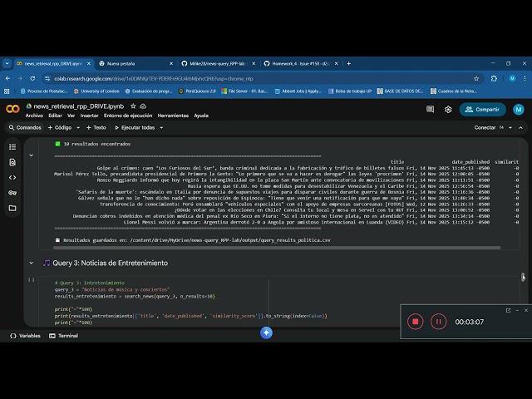Launch the Gemini assistant sparkle button
532x399 pixels.
click(x=266, y=332)
